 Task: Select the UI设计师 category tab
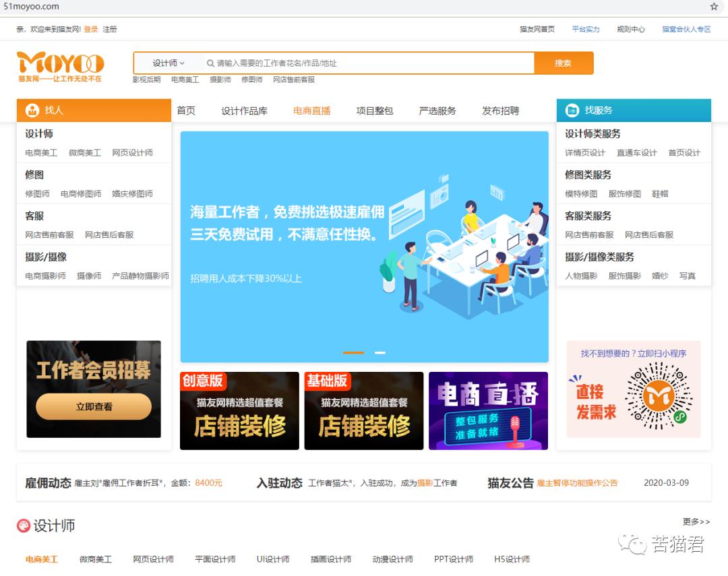[x=272, y=559]
